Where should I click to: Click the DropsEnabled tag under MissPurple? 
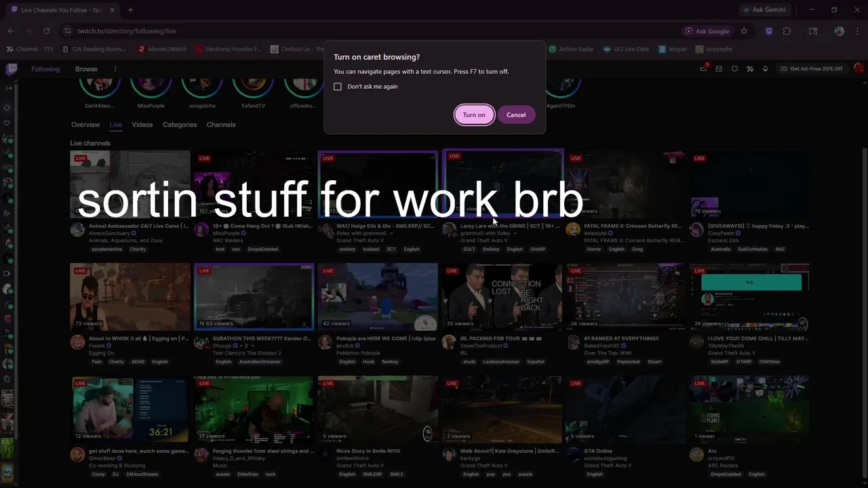(262, 249)
